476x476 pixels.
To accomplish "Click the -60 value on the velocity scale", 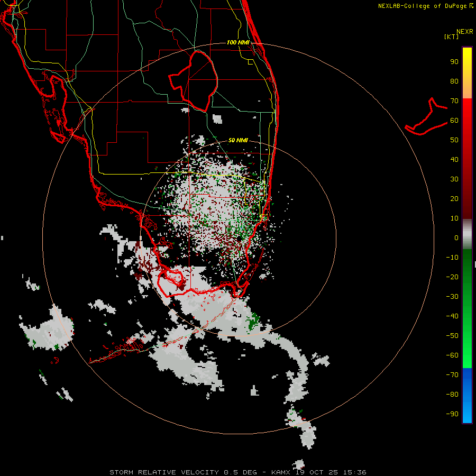I will (452, 355).
